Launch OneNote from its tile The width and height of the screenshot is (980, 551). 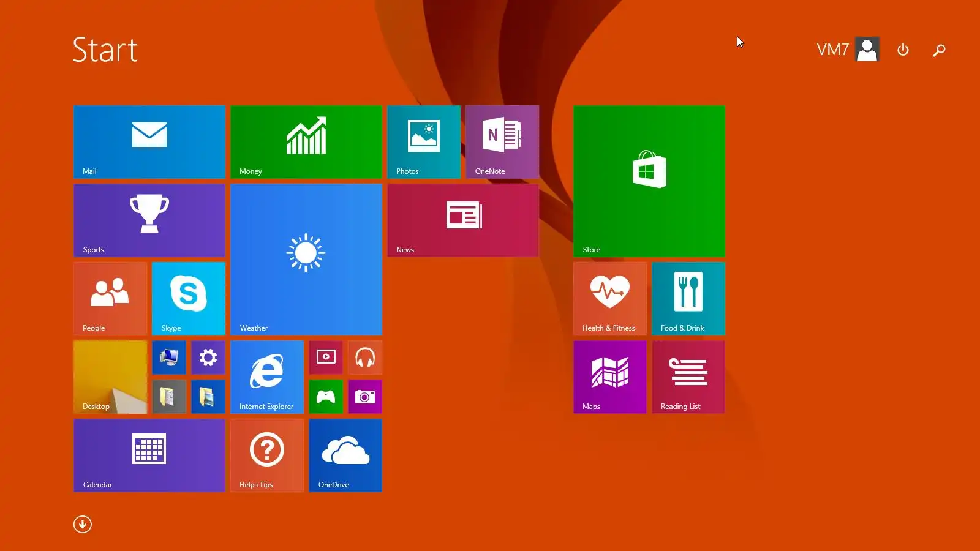(502, 142)
